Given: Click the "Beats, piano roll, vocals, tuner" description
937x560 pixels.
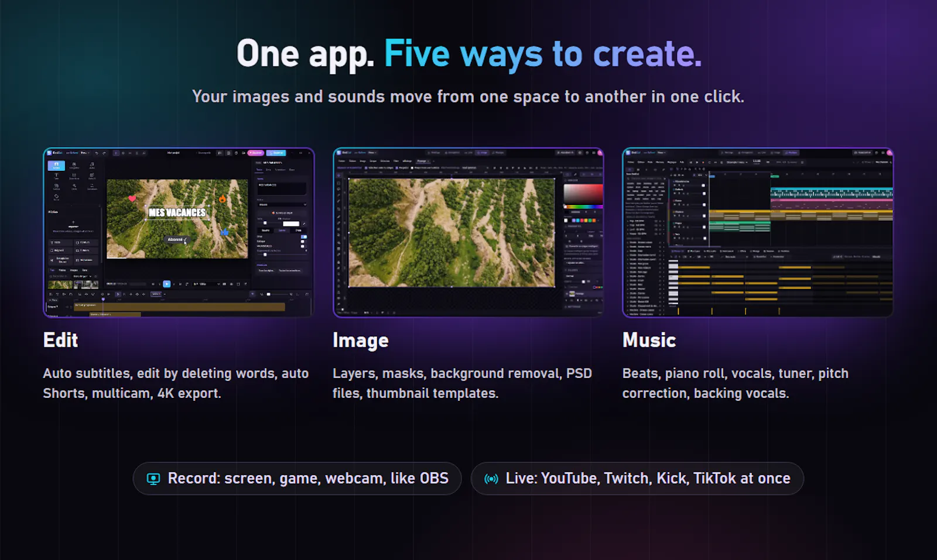Looking at the screenshot, I should coord(735,383).
